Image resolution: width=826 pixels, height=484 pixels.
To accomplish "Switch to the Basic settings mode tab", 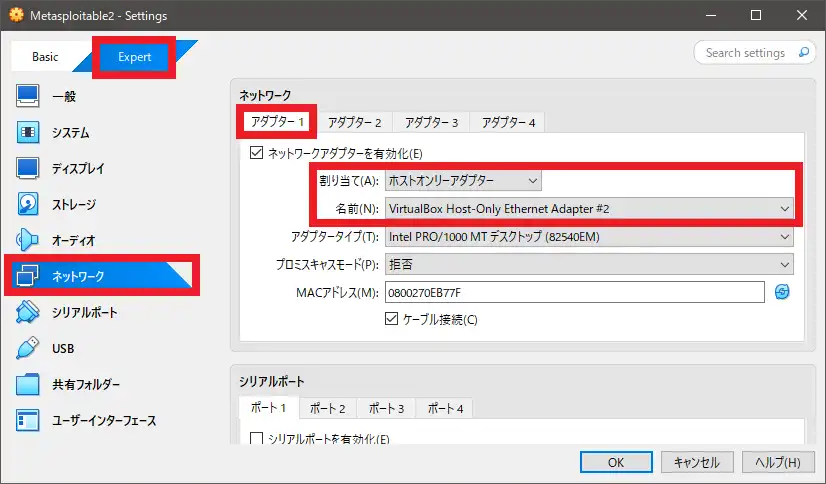I will [x=46, y=57].
